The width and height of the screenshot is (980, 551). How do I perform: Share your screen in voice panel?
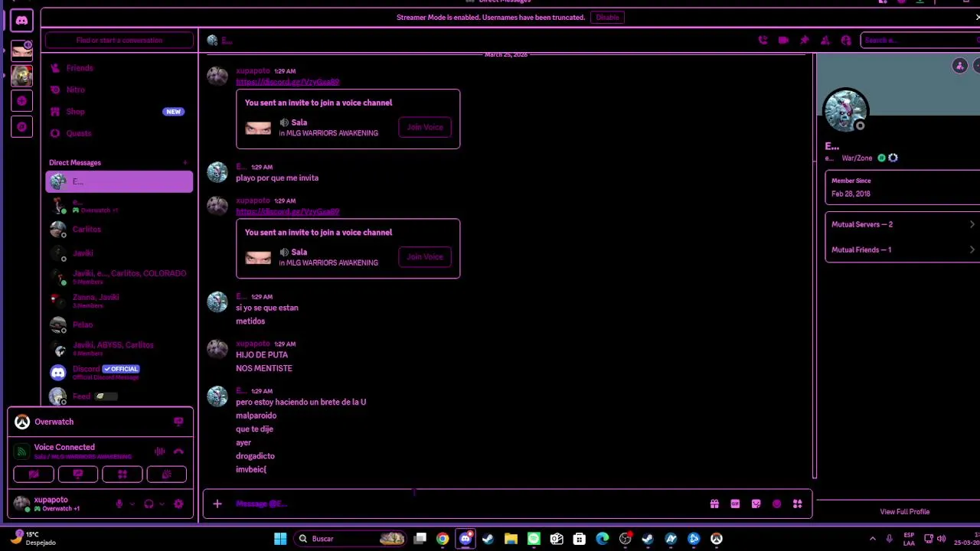[x=78, y=474]
